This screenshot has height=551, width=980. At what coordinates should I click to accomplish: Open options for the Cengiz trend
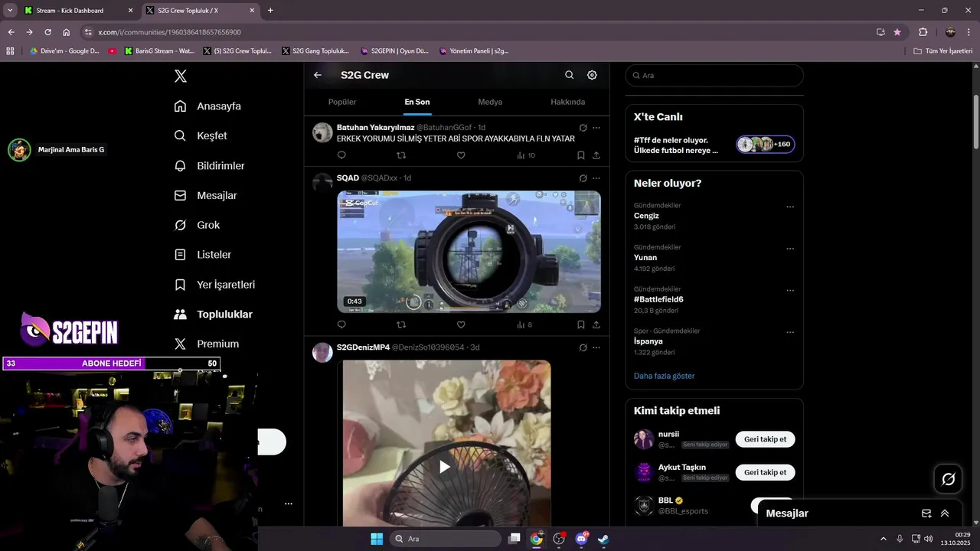tap(790, 207)
